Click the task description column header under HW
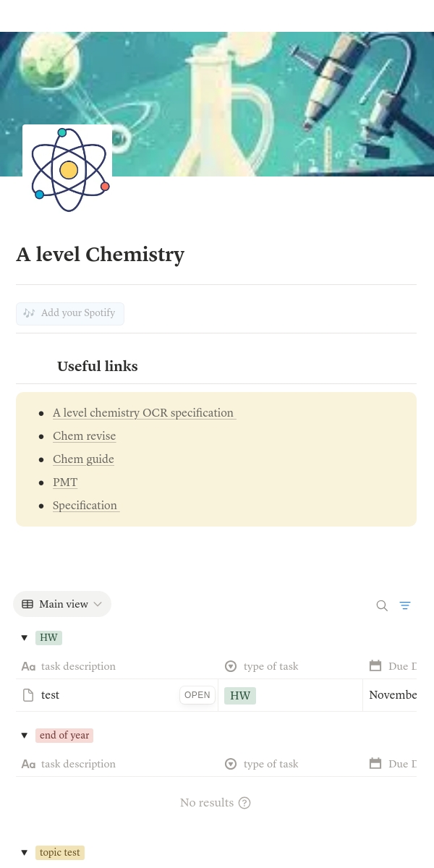This screenshot has width=434, height=868. click(x=78, y=666)
